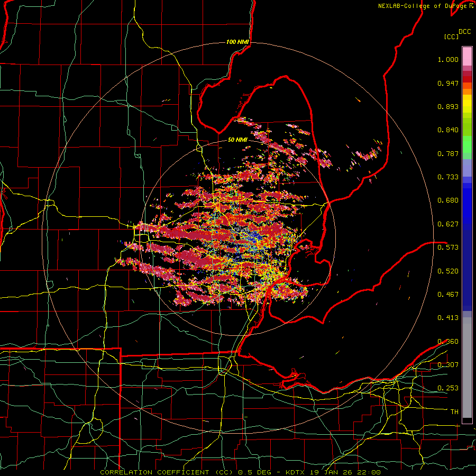The height and width of the screenshot is (476, 476).
Task: Click the 0.467 legend value
Action: (x=448, y=295)
